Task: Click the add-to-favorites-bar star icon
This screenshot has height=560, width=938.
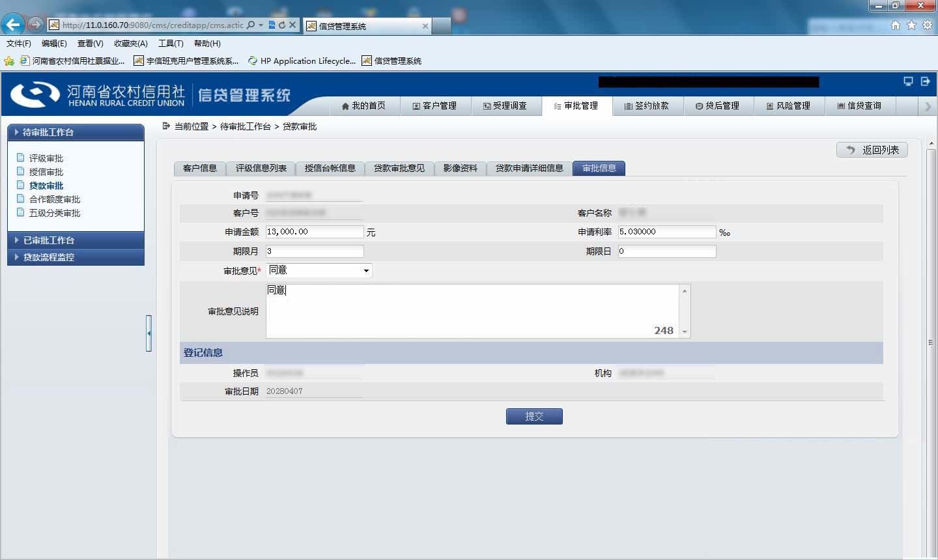Action: (x=9, y=61)
